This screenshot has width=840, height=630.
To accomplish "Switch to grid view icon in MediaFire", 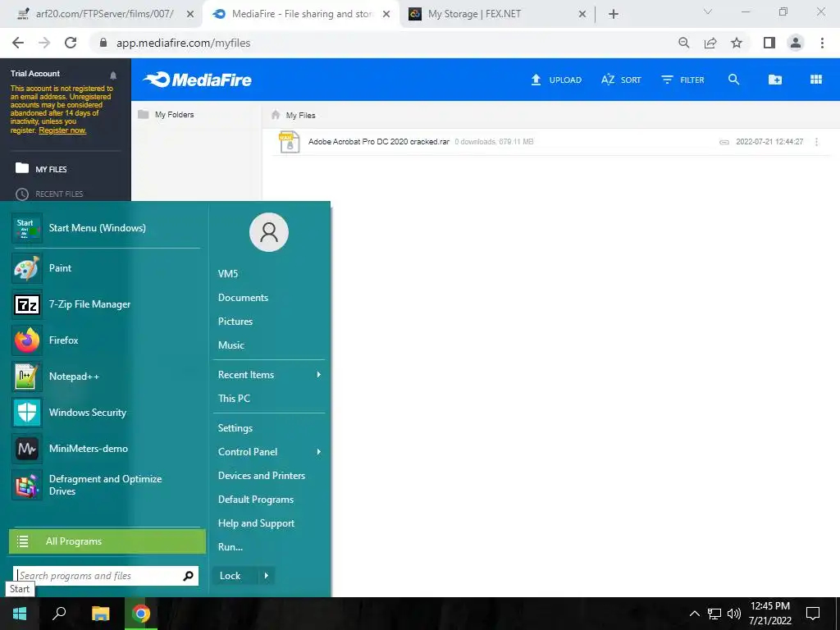I will 816,80.
